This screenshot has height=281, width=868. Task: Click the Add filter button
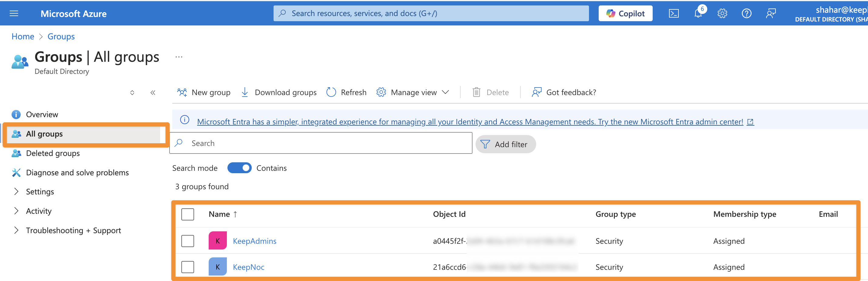pos(506,144)
